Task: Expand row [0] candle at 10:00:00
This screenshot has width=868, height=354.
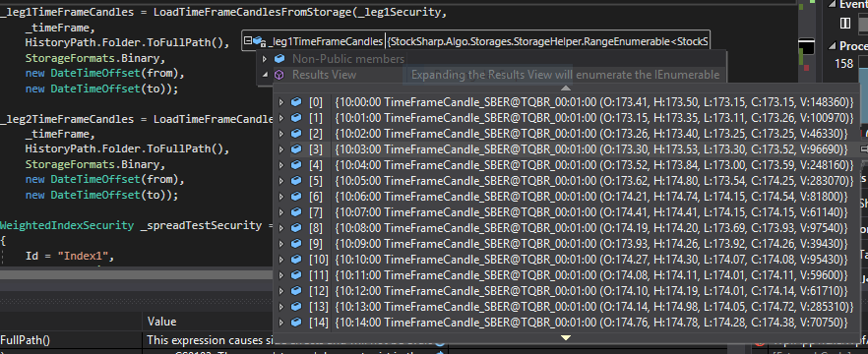Action: tap(281, 102)
